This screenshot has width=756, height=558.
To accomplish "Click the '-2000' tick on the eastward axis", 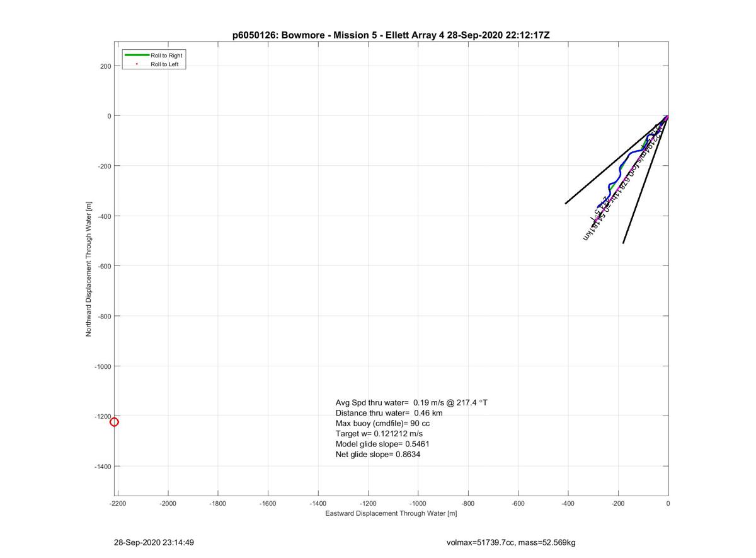I will tap(168, 504).
